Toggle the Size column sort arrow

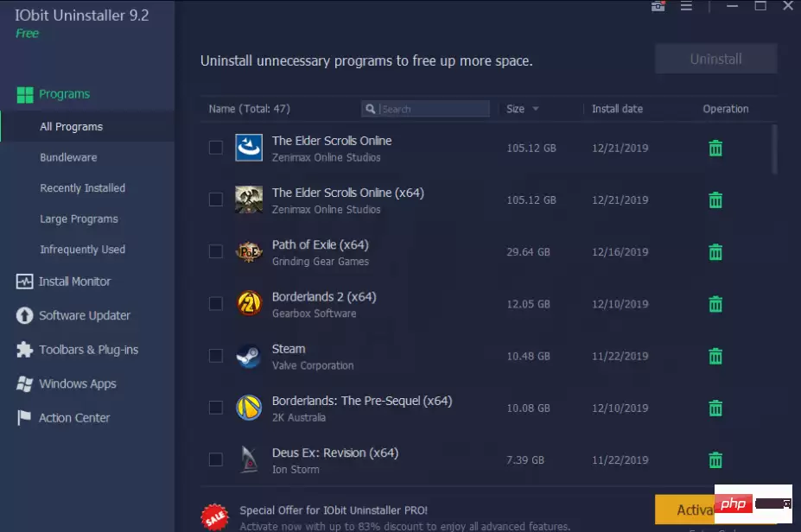[536, 109]
